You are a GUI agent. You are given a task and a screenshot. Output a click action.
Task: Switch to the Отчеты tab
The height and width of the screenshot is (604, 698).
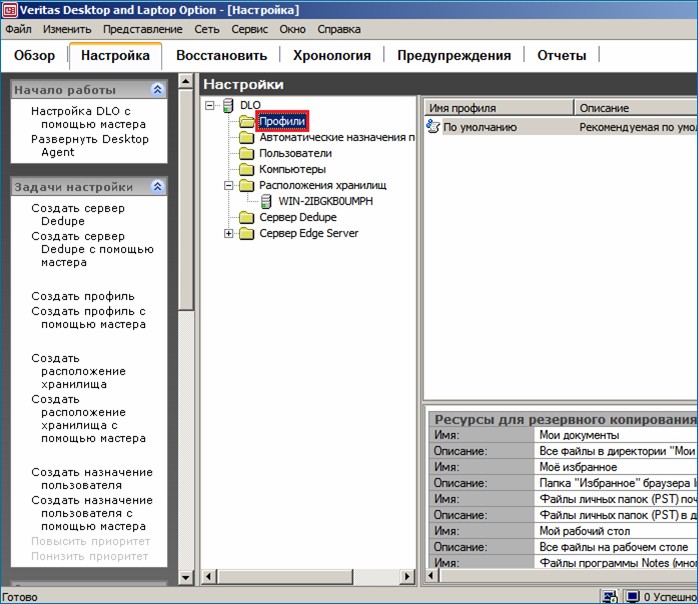(561, 56)
